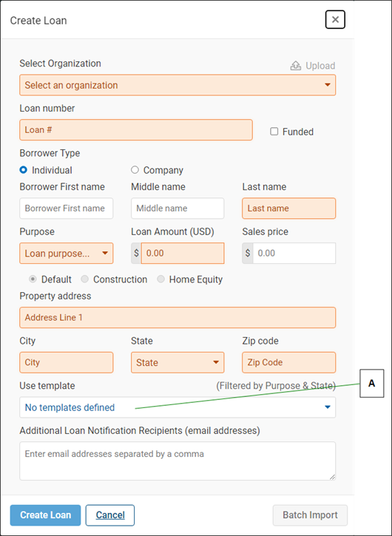
Task: Select the Individual borrower type
Action: click(23, 170)
